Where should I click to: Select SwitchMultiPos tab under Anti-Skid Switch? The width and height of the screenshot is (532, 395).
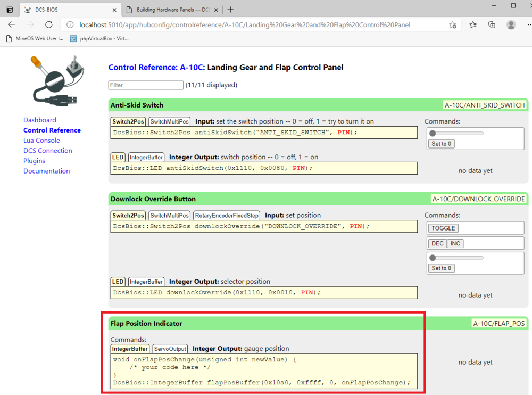pos(169,121)
